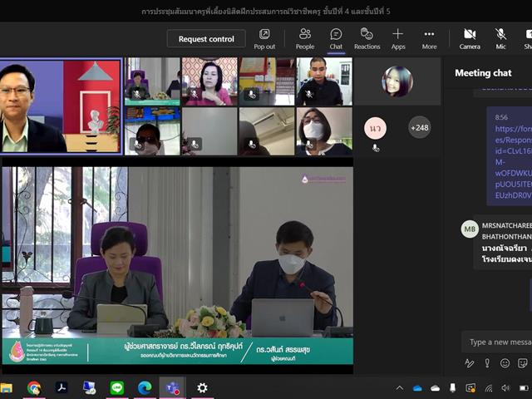Open the More actions menu
The height and width of the screenshot is (399, 532).
pos(429,39)
